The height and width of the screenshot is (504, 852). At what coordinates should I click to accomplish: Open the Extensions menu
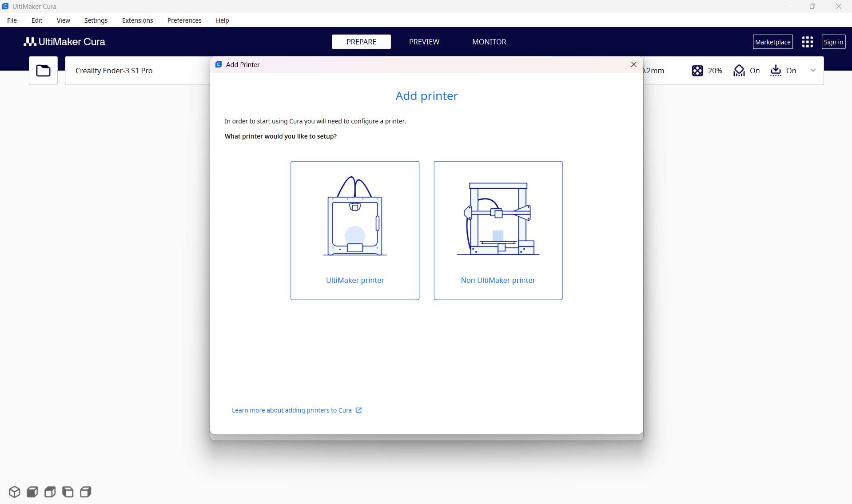138,20
